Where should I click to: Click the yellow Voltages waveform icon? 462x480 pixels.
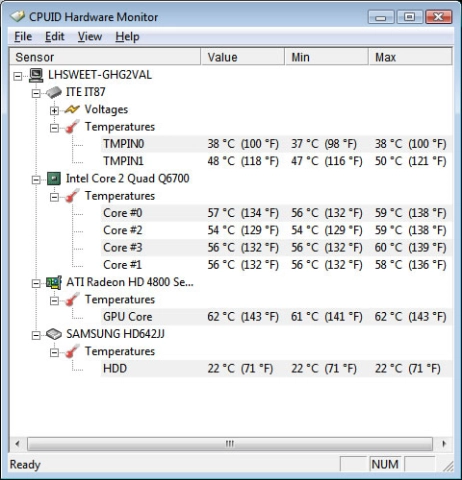(72, 109)
